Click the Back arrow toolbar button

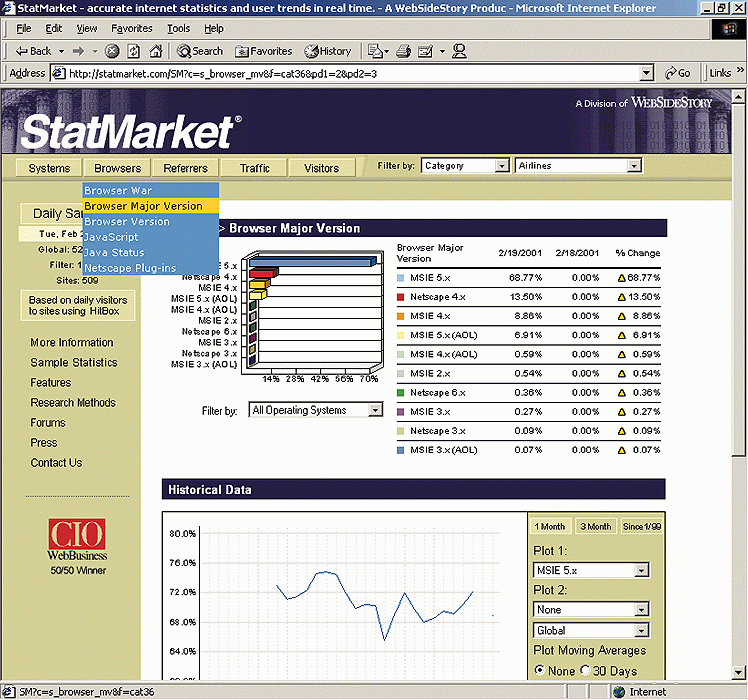pos(33,51)
